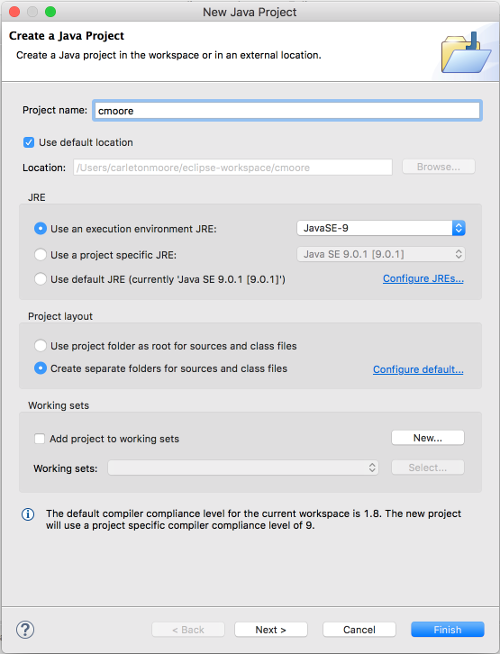Click the compiler compliance level message text
This screenshot has width=500, height=654.
coord(254,519)
